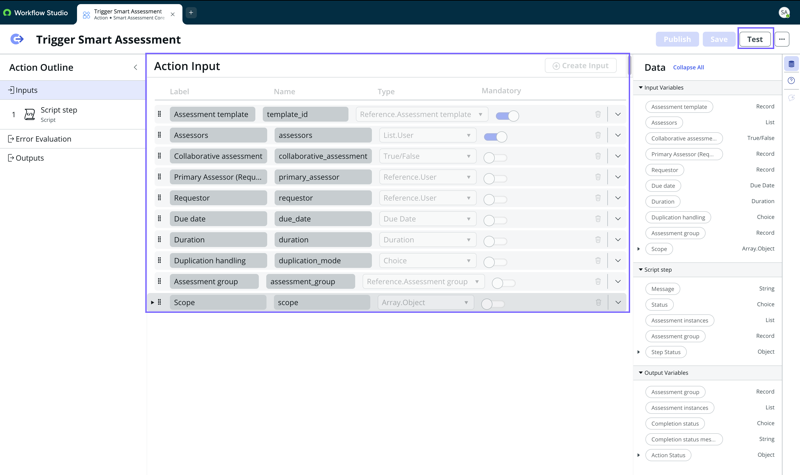
Task: Click the template_id name field
Action: point(305,114)
